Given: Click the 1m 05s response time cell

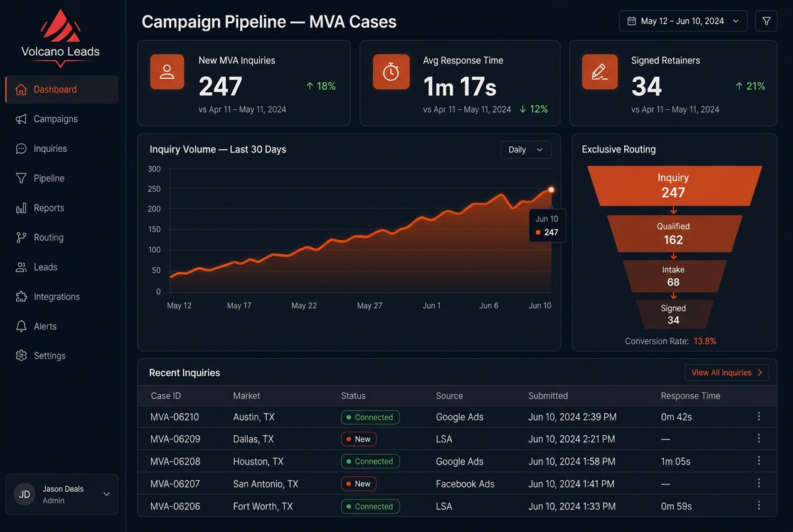Looking at the screenshot, I should [x=676, y=461].
